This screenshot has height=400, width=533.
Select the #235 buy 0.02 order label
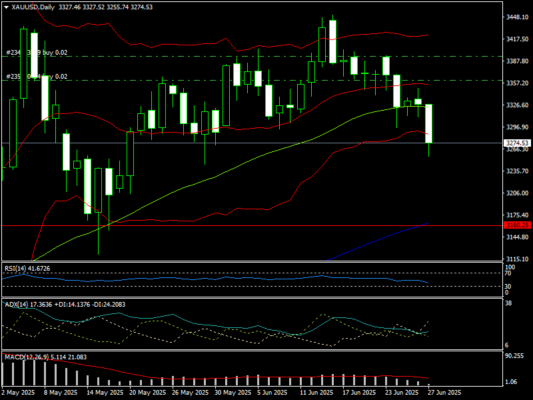tap(37, 77)
